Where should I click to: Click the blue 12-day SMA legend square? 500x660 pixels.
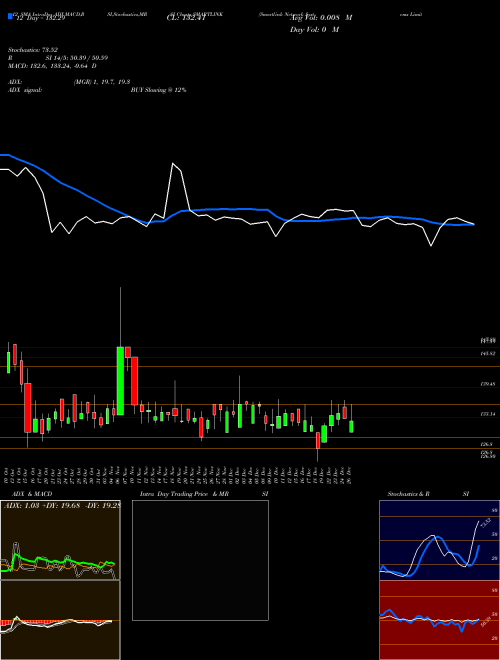10,16
